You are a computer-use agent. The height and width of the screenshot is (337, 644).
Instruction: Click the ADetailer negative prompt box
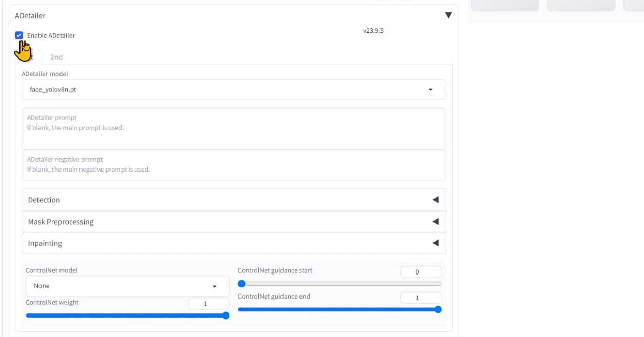pyautogui.click(x=233, y=165)
